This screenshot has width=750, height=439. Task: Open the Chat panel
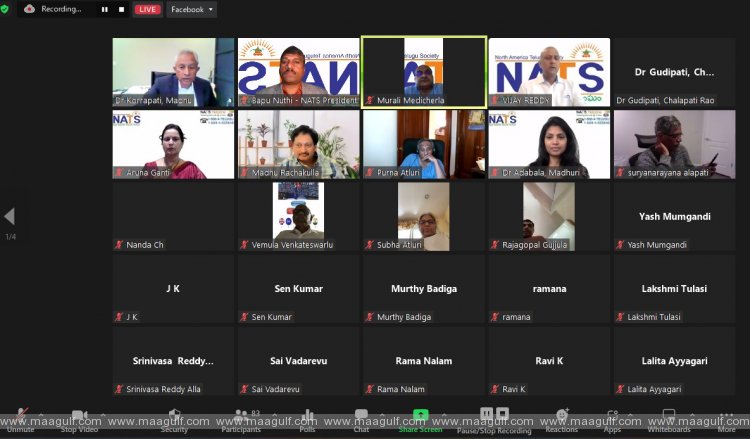pyautogui.click(x=361, y=416)
